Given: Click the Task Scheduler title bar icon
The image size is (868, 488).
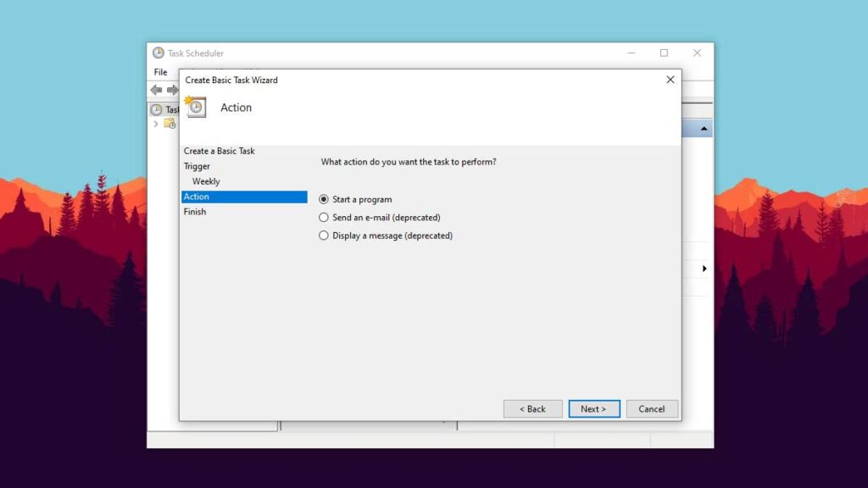Looking at the screenshot, I should click(x=159, y=53).
